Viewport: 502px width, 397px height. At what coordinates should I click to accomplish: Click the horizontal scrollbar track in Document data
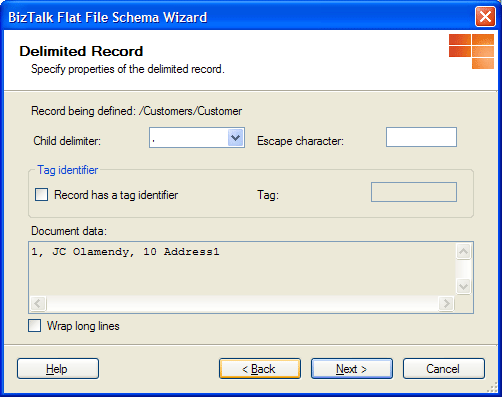(x=242, y=303)
